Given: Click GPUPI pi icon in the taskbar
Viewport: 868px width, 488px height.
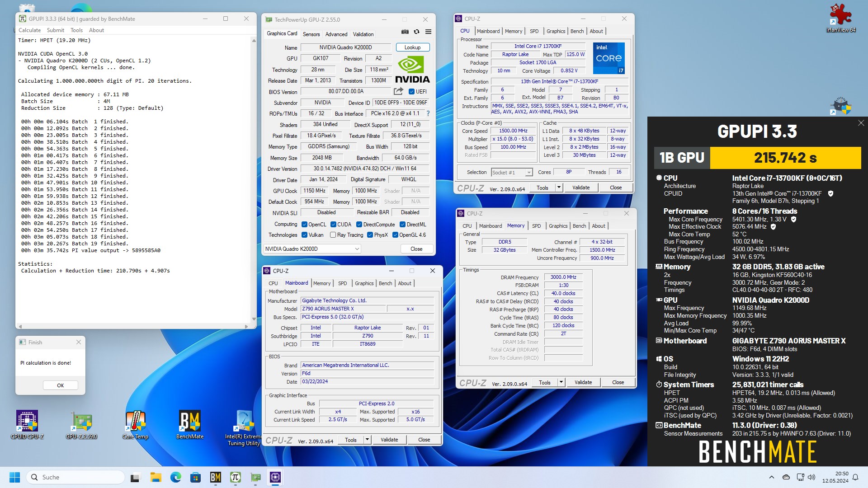Looking at the screenshot, I should (x=236, y=477).
